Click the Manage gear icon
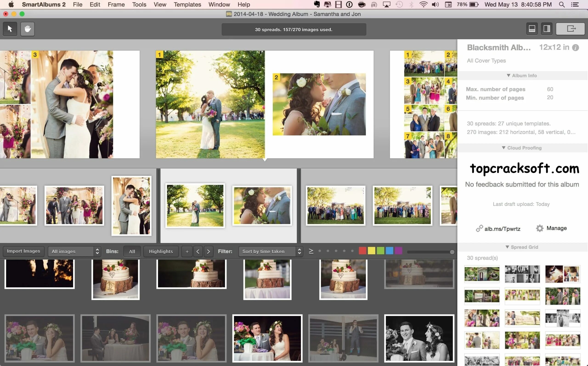The height and width of the screenshot is (366, 588). [539, 228]
